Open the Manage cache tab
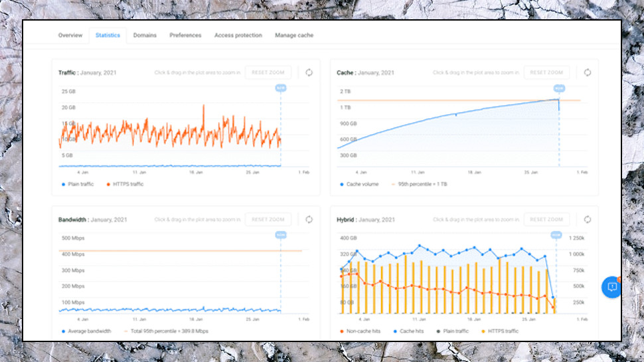 (x=294, y=35)
